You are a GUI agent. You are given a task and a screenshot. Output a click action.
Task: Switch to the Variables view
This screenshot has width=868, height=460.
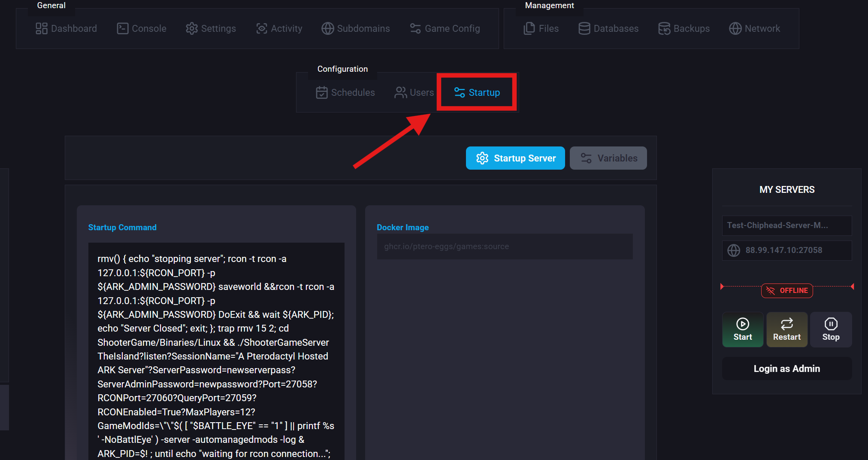point(608,158)
